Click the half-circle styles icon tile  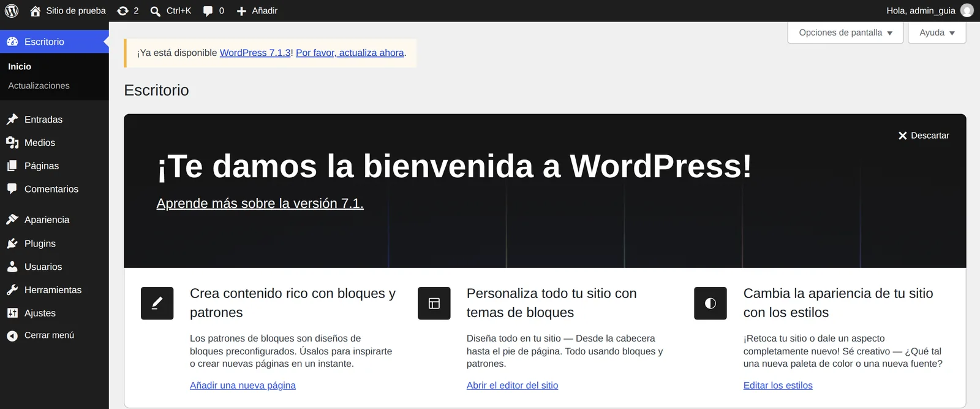(710, 303)
